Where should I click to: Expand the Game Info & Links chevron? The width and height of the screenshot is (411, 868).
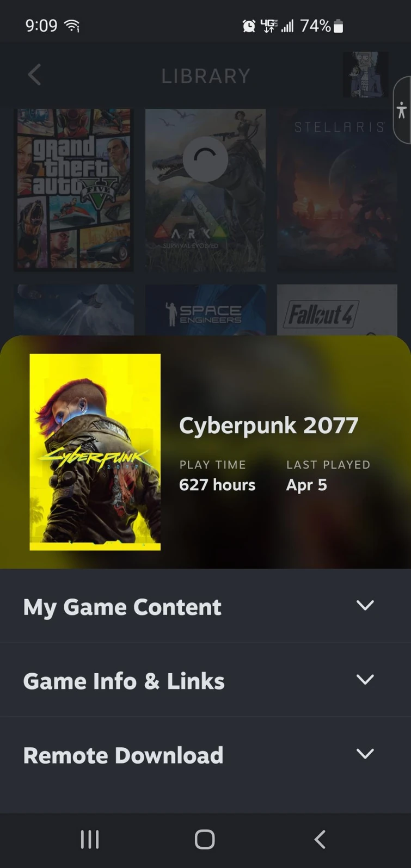click(x=365, y=679)
